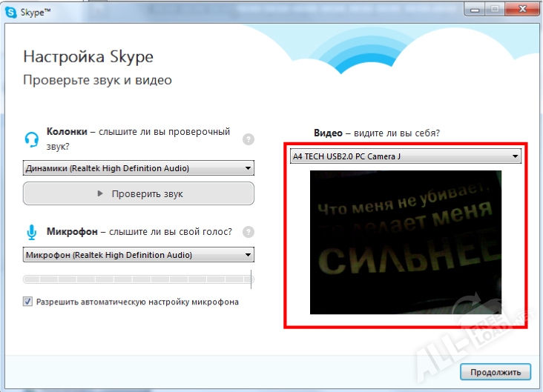Screen dimensions: 543x392
Task: Click the microphone icon beside Микрофон
Action: point(31,233)
